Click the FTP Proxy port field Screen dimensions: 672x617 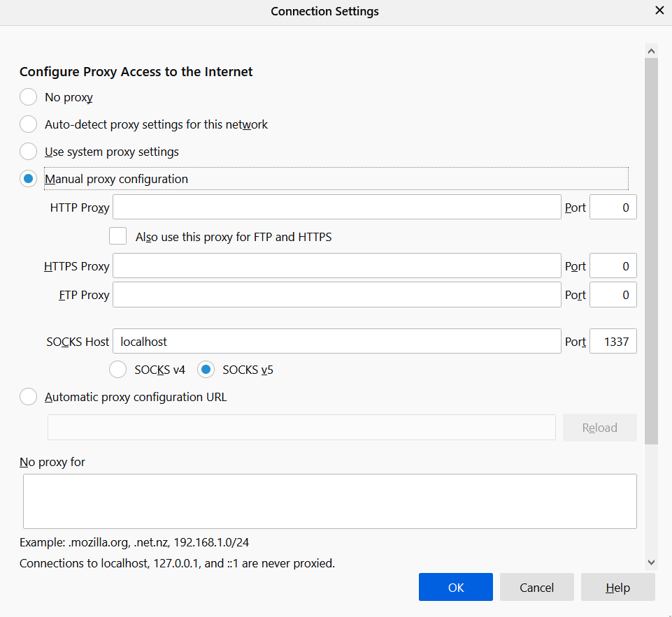613,295
